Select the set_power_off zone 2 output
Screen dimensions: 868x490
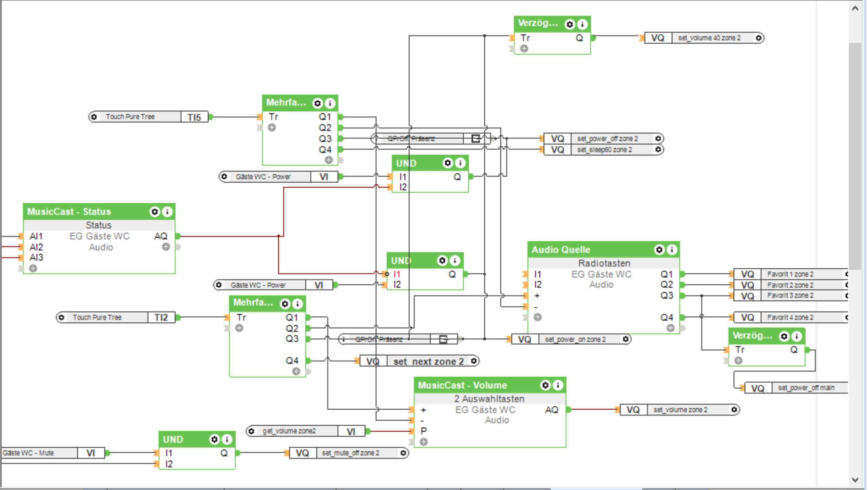tap(607, 139)
